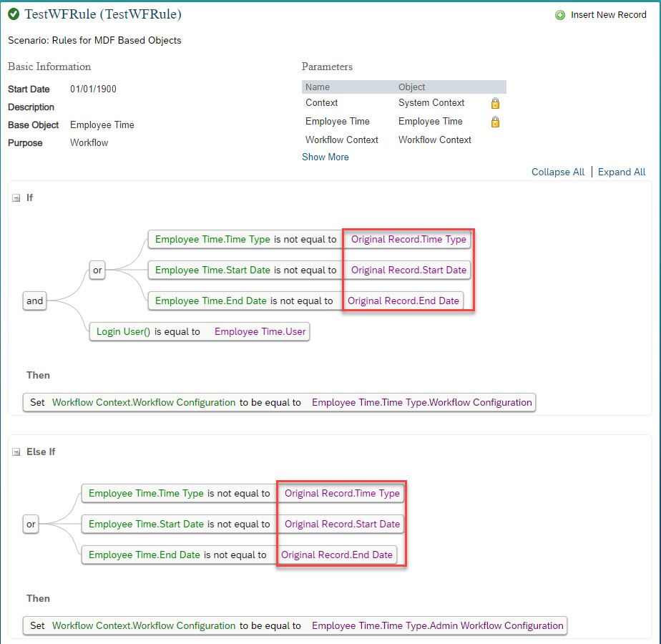Viewport: 661px width, 644px height.
Task: Click the lock icon next to System Context
Action: tap(495, 103)
